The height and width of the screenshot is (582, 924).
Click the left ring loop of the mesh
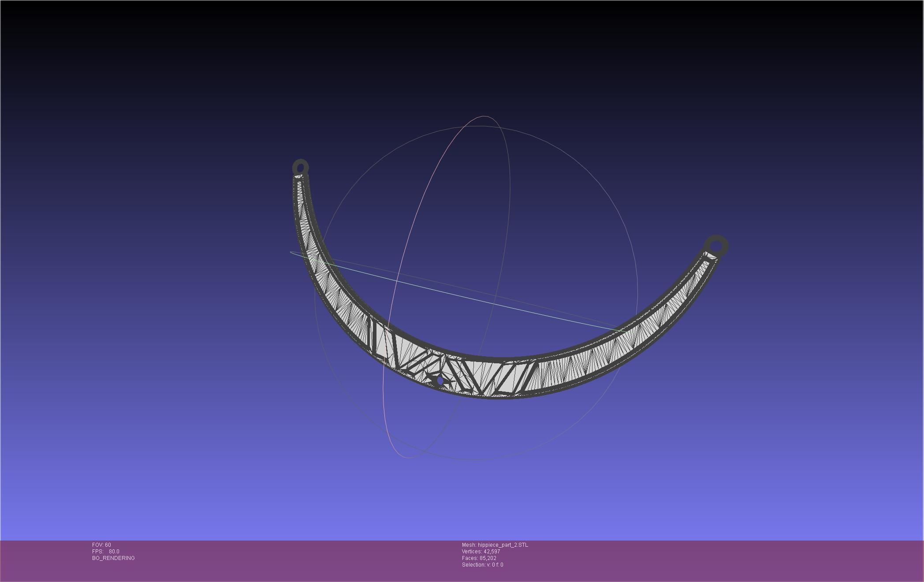coord(301,168)
